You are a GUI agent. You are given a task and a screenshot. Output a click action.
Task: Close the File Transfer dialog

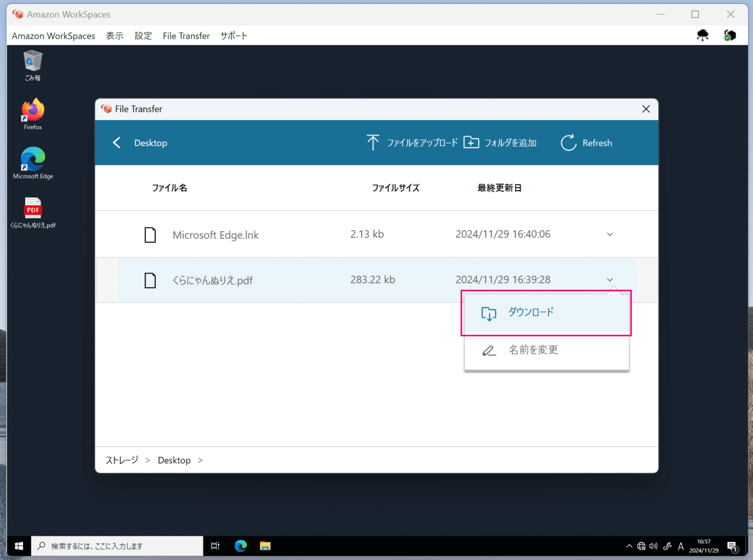[x=646, y=109]
